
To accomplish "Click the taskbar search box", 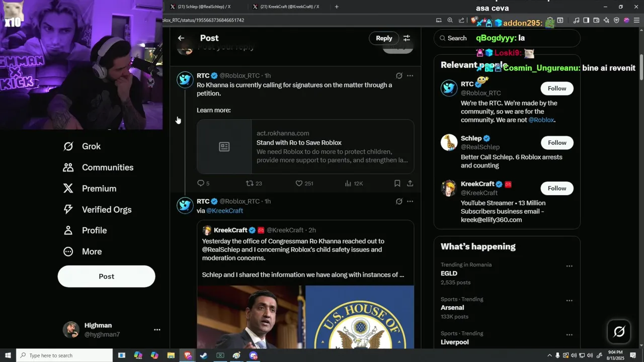I will point(64,355).
